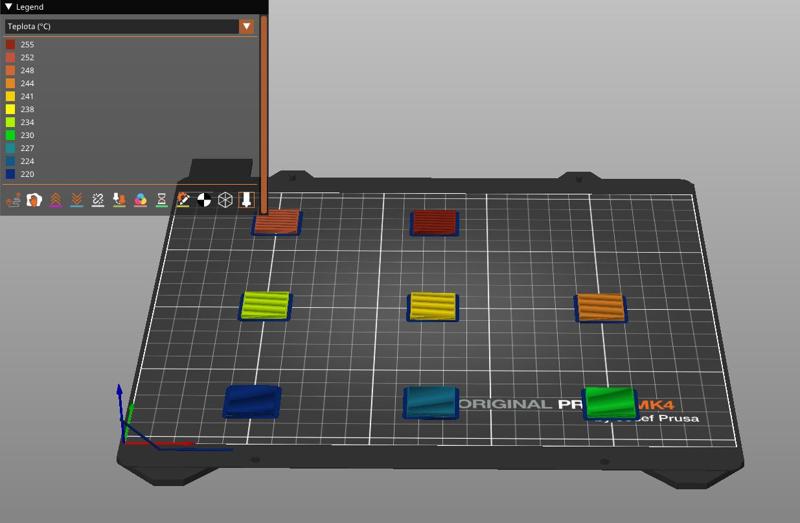Select the orange object on right side
The image size is (800, 523).
(601, 308)
